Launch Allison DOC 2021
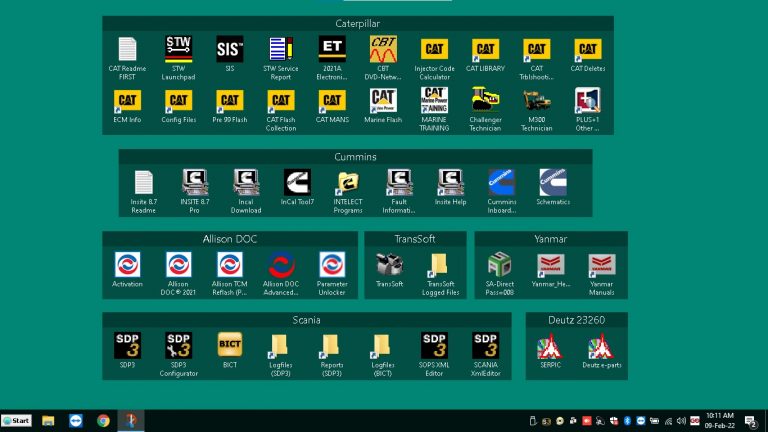This screenshot has height=432, width=768. [x=178, y=265]
